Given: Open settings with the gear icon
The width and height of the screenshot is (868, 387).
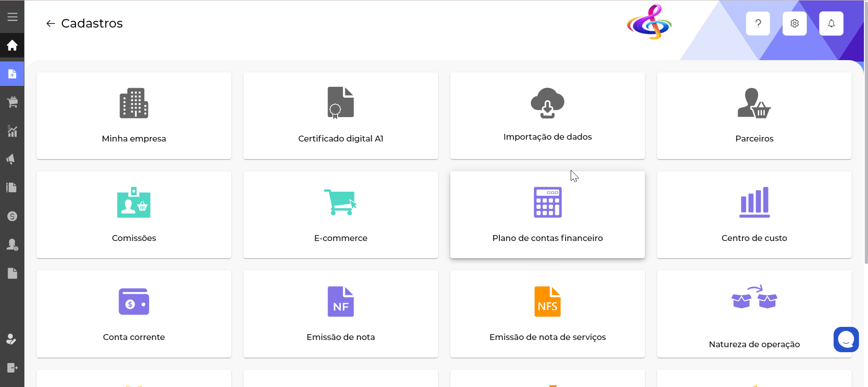Looking at the screenshot, I should (795, 24).
